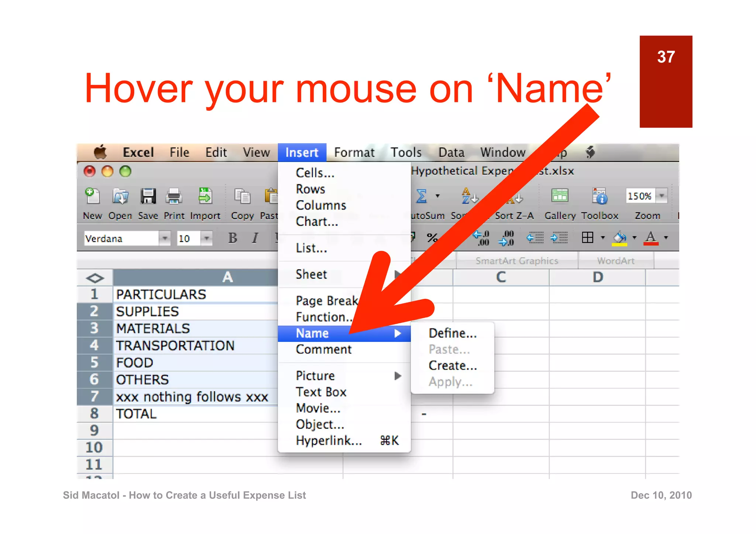Screen dimensions: 756x534
Task: Select row 8 header
Action: (94, 413)
